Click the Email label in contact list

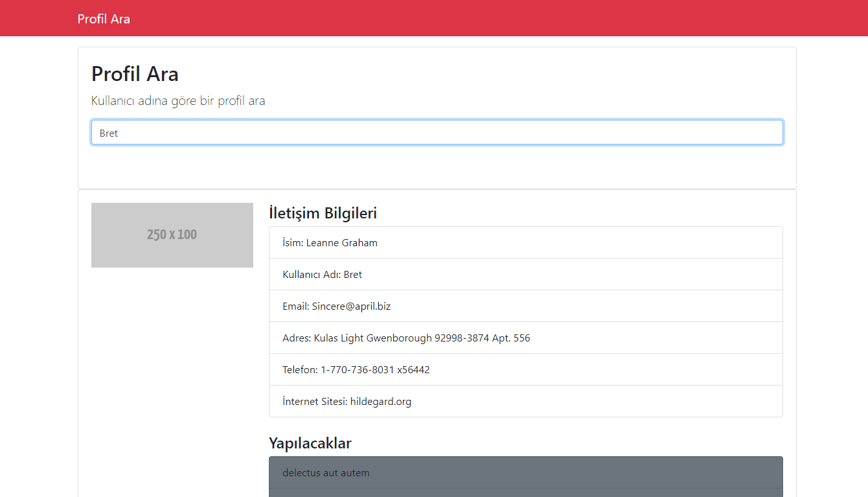[x=296, y=305]
